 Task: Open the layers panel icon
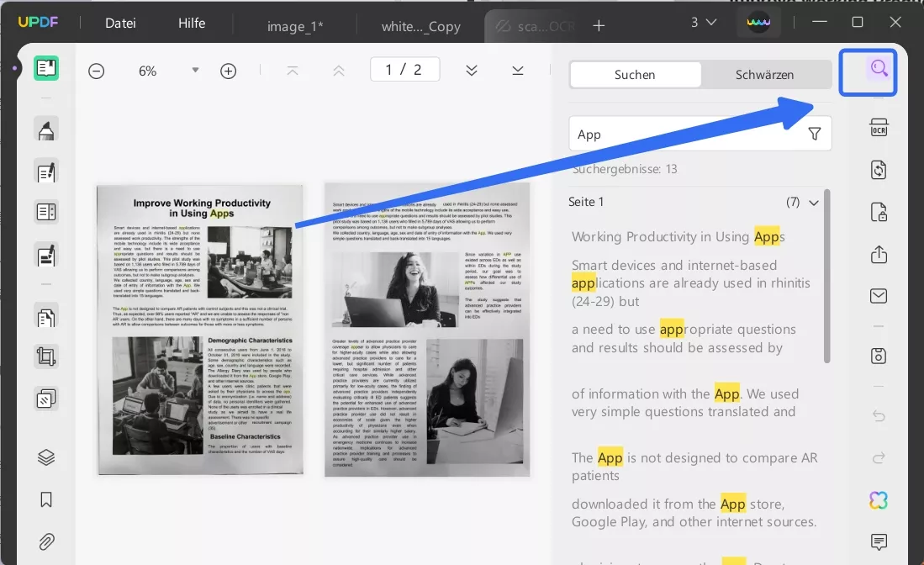click(46, 457)
